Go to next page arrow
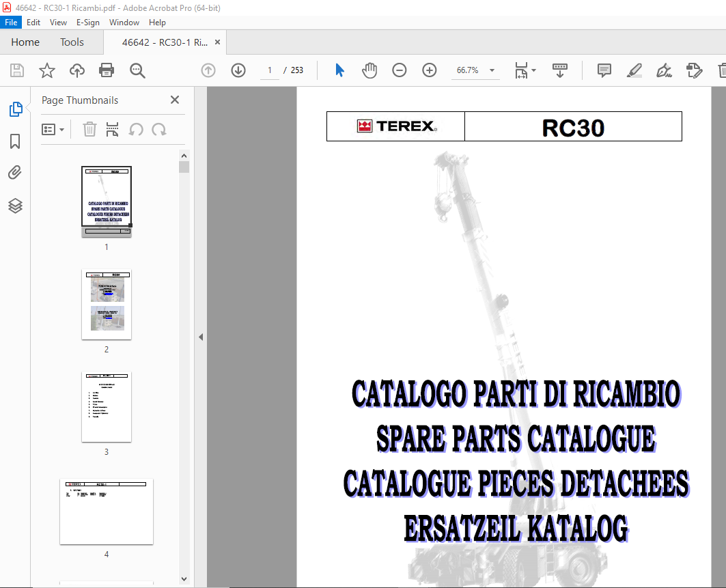726x588 pixels. (238, 70)
